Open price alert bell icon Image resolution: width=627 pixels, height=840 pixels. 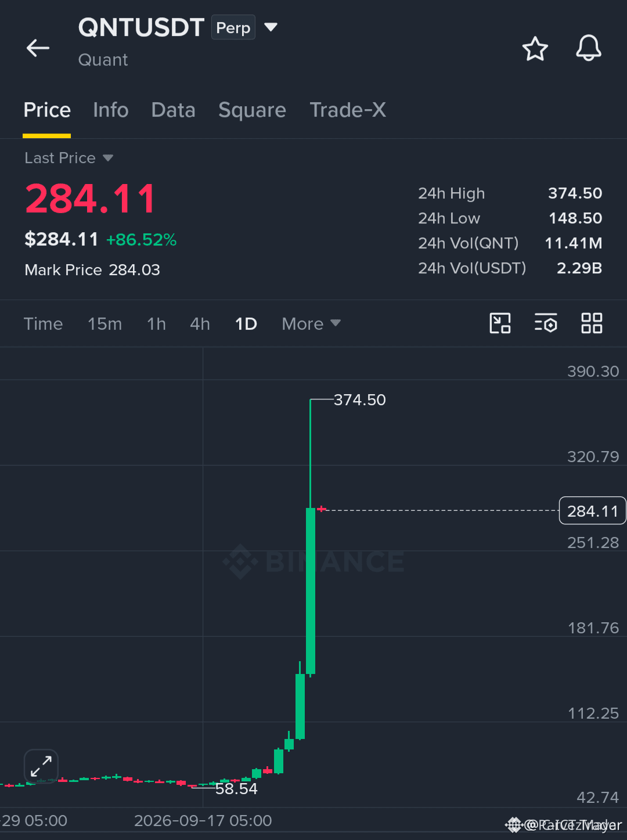click(x=588, y=48)
